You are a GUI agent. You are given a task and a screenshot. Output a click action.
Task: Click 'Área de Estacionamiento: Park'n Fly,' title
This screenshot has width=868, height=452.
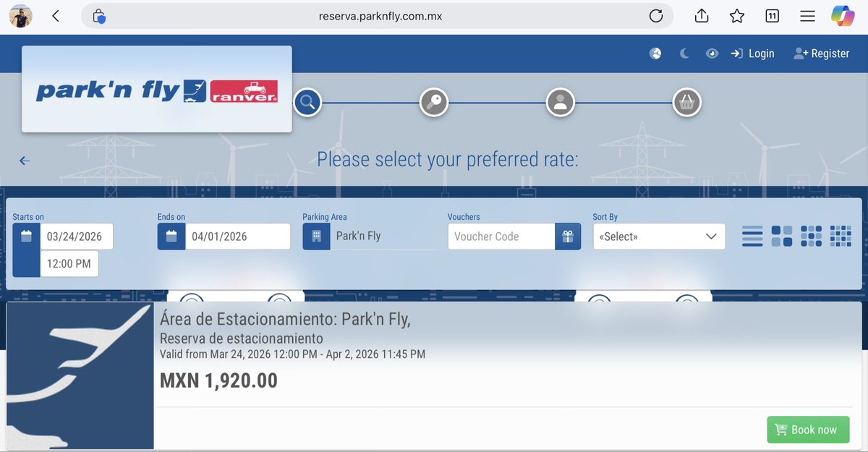pyautogui.click(x=285, y=320)
